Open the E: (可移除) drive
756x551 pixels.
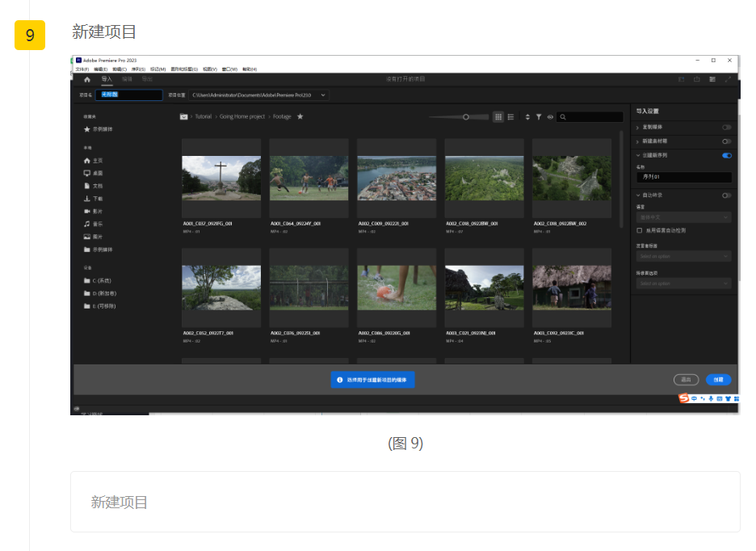tap(100, 306)
